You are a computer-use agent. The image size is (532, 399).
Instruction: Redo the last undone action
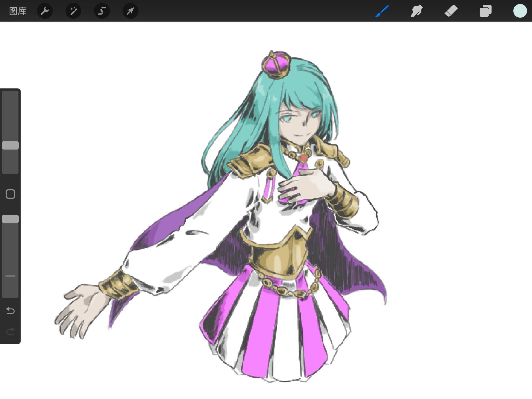point(10,331)
